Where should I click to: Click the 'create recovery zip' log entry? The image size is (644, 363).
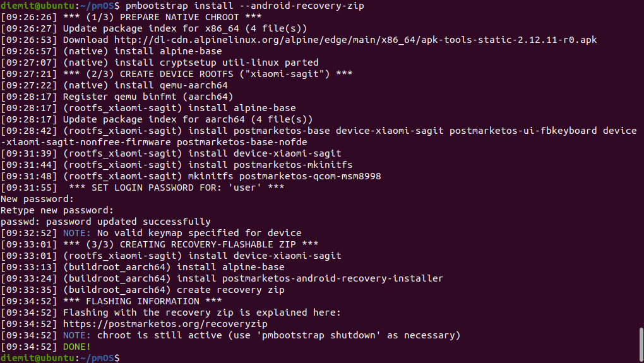(x=230, y=290)
